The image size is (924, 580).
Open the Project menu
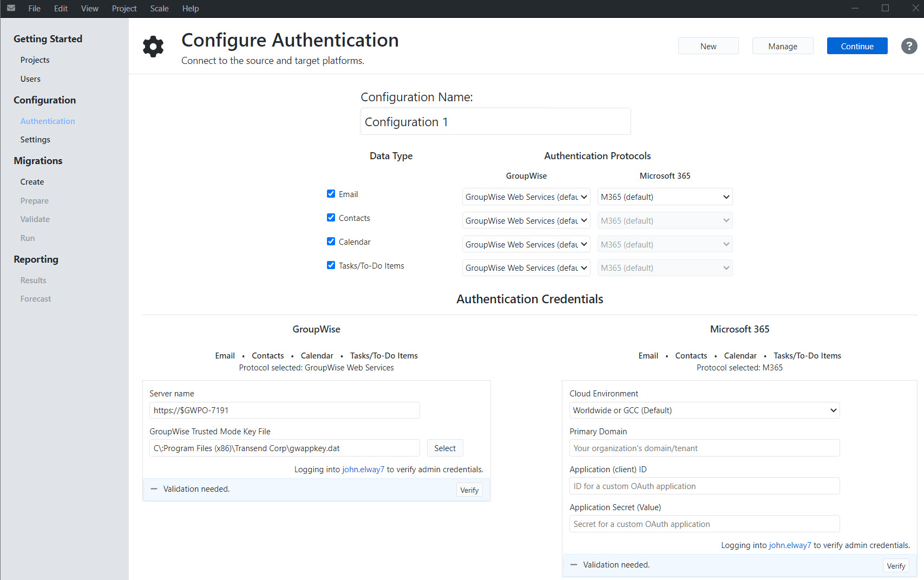[x=124, y=9]
